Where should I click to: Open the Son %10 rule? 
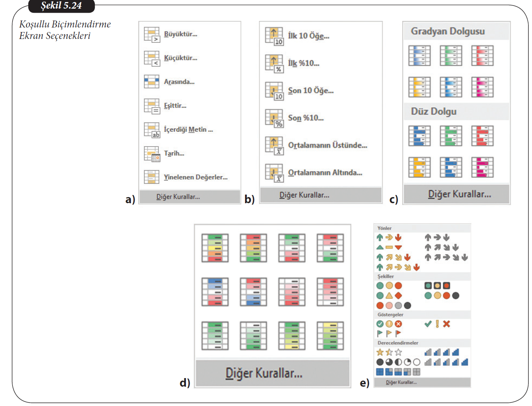pos(305,118)
